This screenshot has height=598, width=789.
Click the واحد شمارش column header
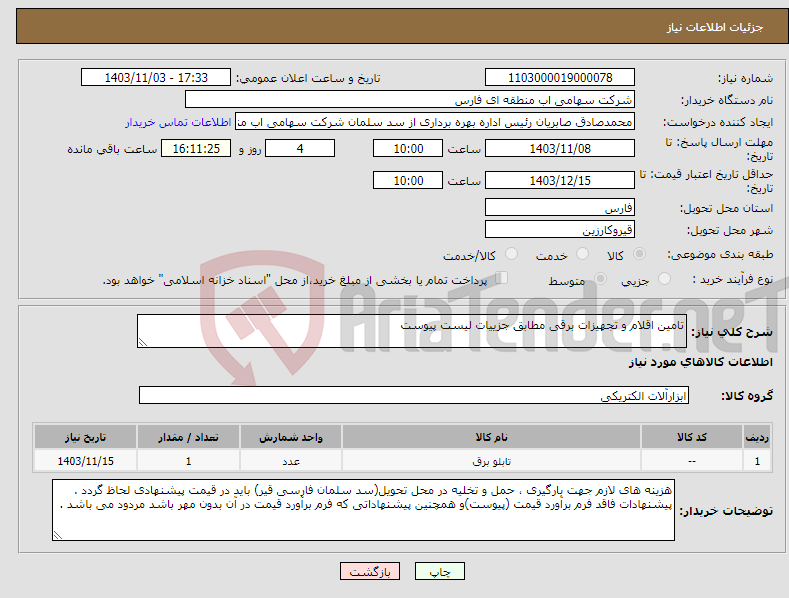[291, 437]
